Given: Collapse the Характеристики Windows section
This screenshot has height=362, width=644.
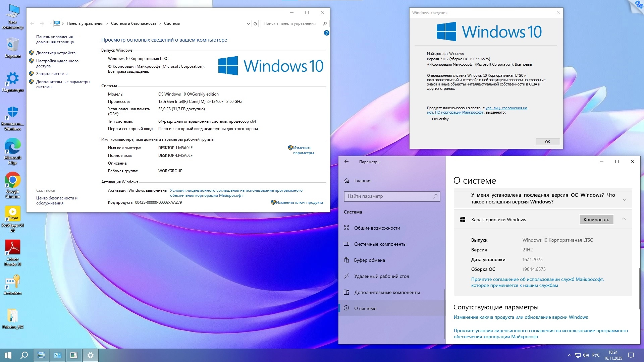Looking at the screenshot, I should point(624,219).
